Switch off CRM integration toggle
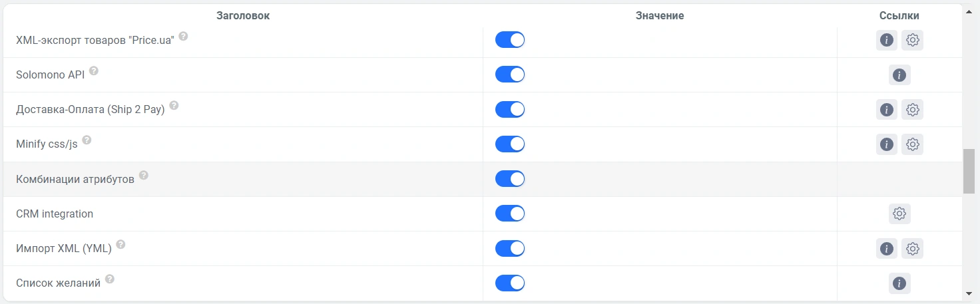Screen dimensions: 980x304 point(510,214)
